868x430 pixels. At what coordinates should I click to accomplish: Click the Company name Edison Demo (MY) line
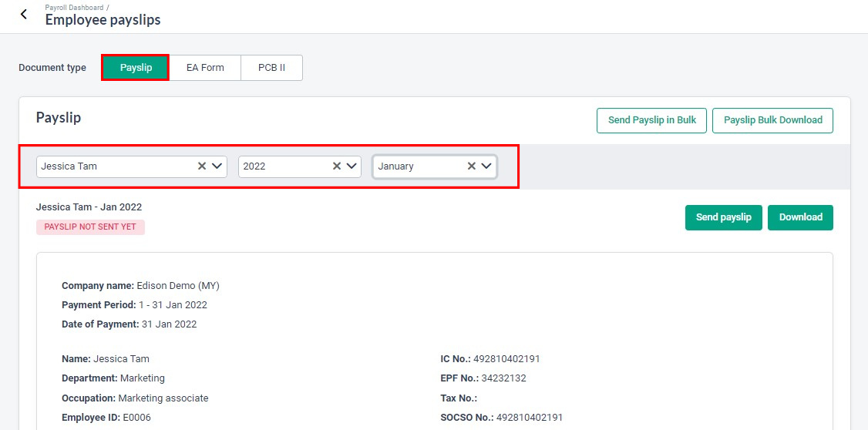click(x=140, y=286)
